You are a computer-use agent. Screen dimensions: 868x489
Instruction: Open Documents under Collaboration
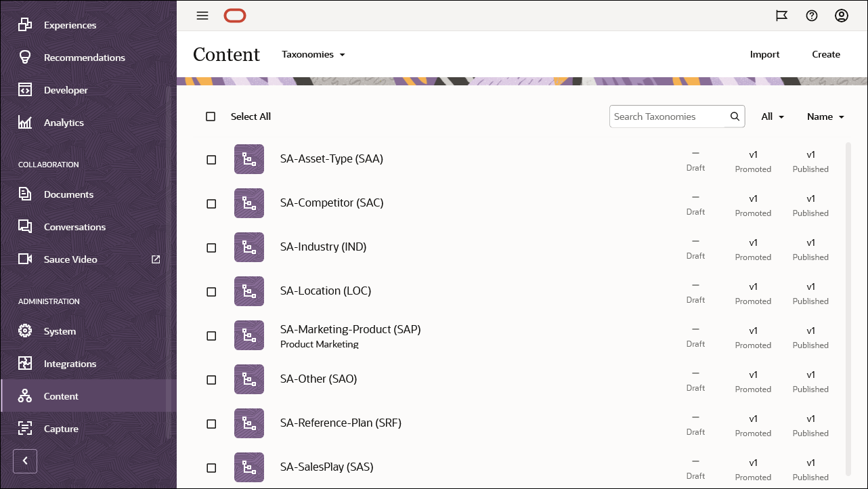point(69,194)
